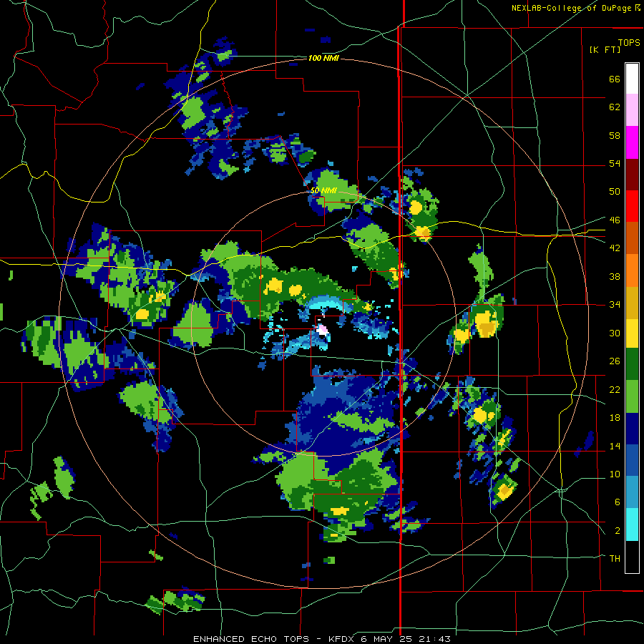Pick the magenta band in the legend
This screenshot has width=644, height=644.
[632, 142]
